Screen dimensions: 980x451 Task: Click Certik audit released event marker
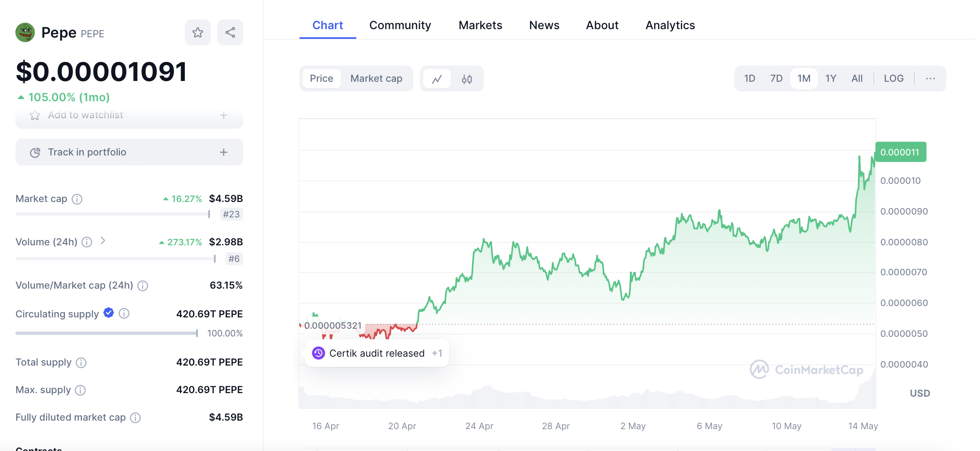tap(377, 353)
